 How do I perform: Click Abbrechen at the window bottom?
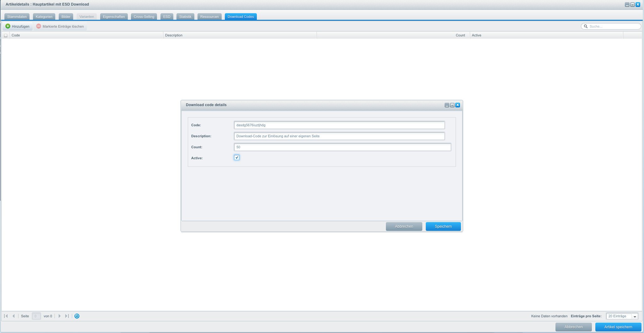[x=573, y=327]
